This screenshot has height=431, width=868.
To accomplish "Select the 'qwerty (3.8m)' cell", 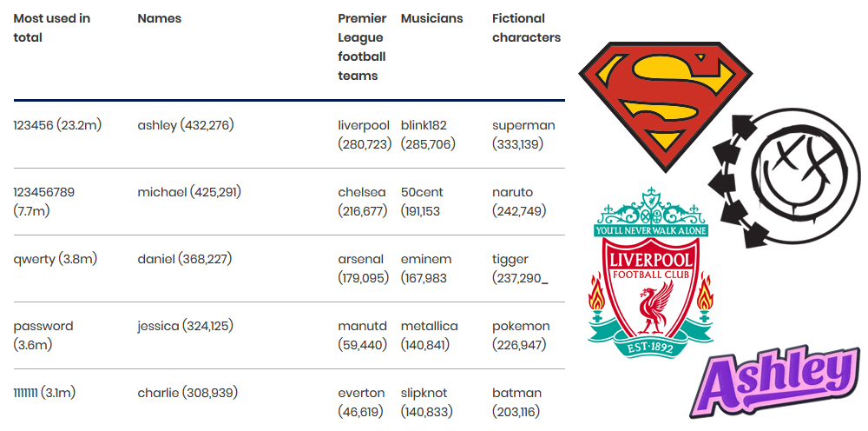I will [x=56, y=259].
